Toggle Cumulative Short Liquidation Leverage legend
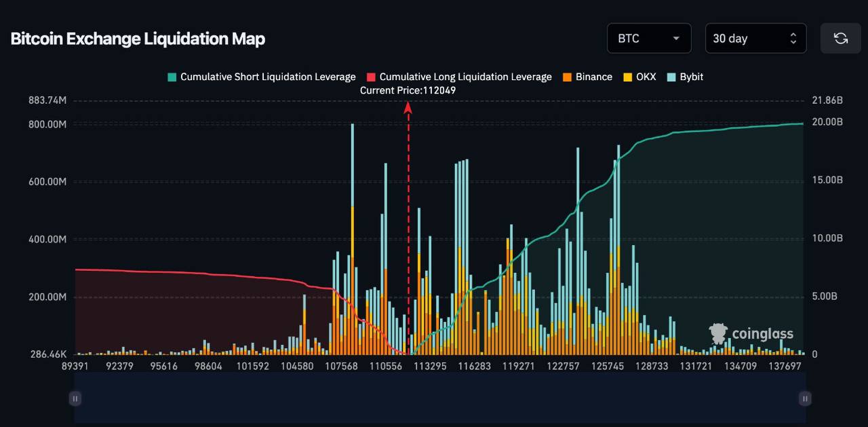Screen dimensions: 868x427 click(267, 77)
